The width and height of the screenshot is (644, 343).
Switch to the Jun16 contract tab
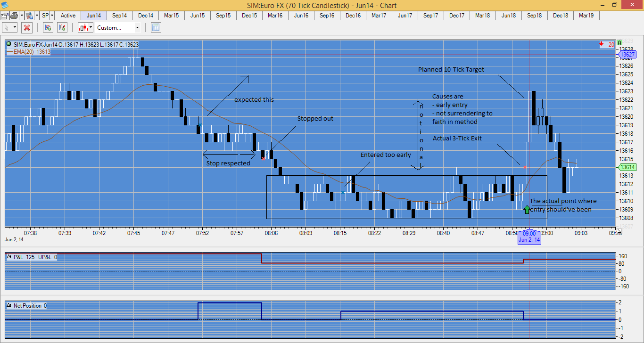click(301, 16)
